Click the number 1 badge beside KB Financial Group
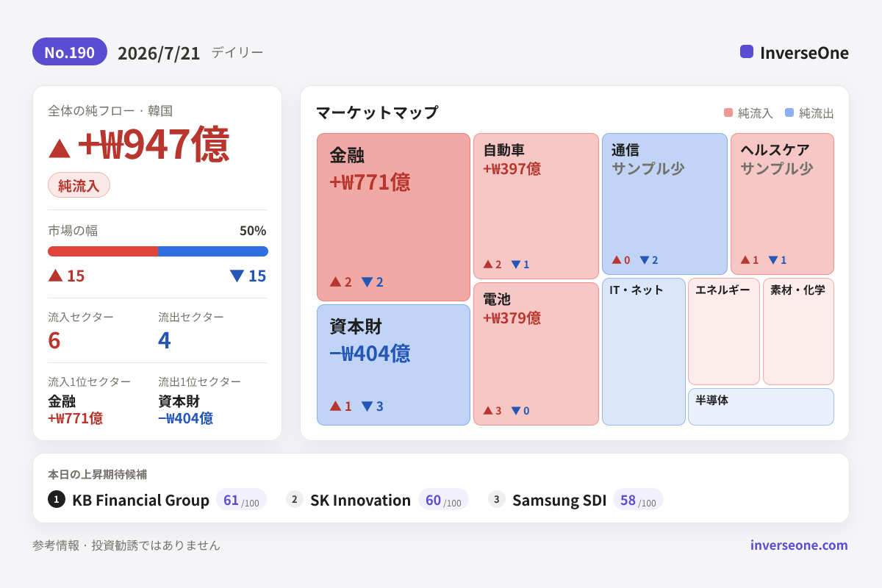Viewport: 882px width, 588px height. 57,499
